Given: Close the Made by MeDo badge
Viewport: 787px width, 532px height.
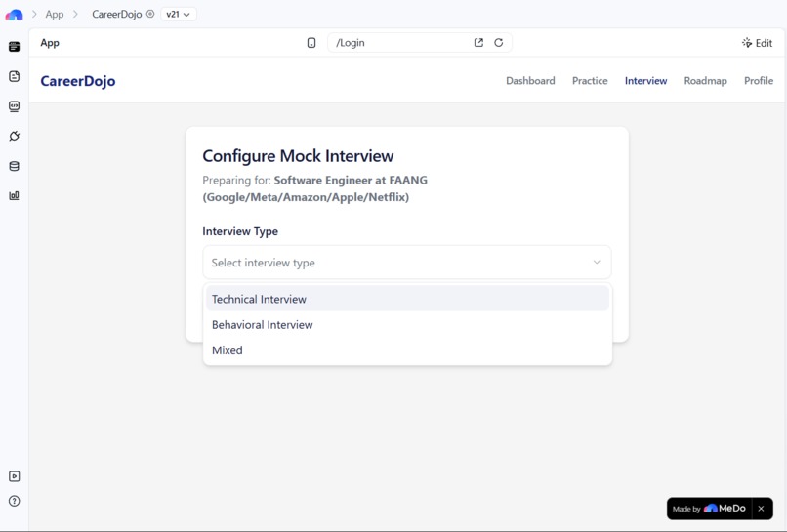Looking at the screenshot, I should (761, 509).
